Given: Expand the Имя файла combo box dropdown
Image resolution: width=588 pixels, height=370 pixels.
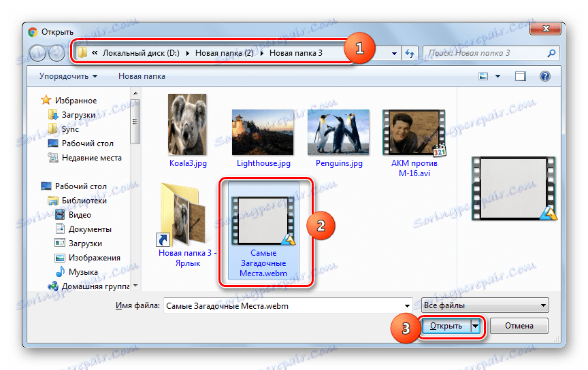Looking at the screenshot, I should point(407,306).
